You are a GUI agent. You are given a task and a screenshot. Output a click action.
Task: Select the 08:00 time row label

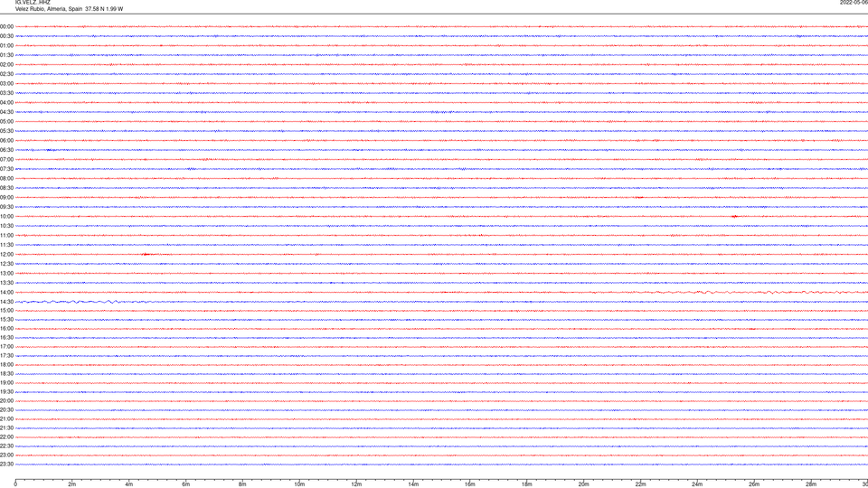pyautogui.click(x=6, y=178)
